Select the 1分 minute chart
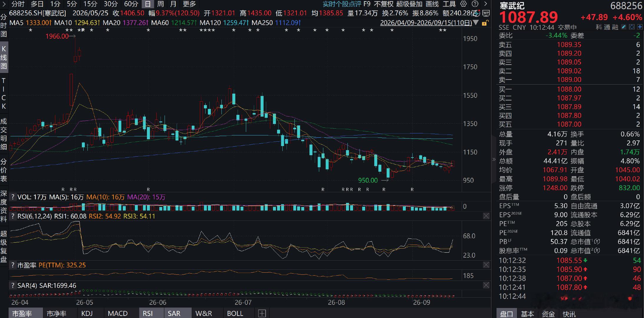This screenshot has width=644, height=318. [x=55, y=4]
